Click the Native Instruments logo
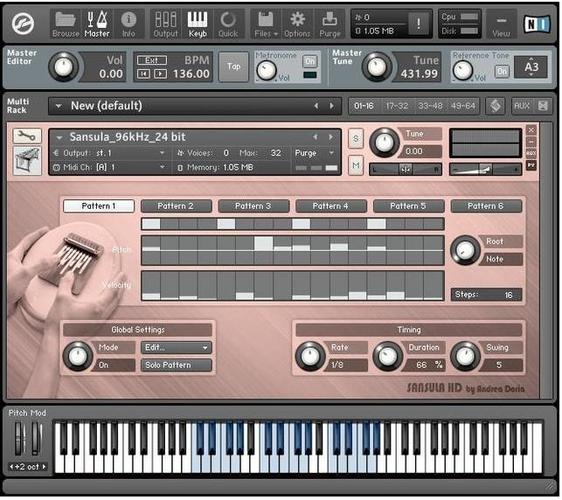 [x=536, y=24]
